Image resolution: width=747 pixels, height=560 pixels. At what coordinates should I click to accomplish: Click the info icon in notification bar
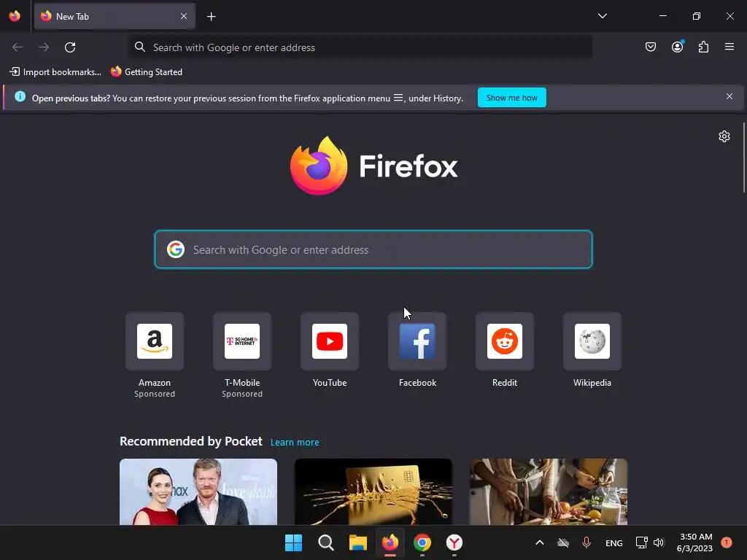20,97
